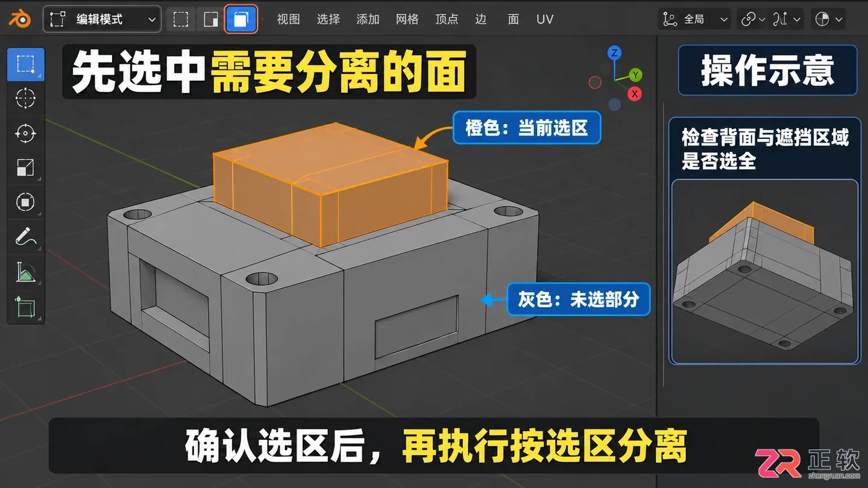Click the hollow red negative-axis gizmo circle
Screen dimensions: 868x488
click(595, 83)
